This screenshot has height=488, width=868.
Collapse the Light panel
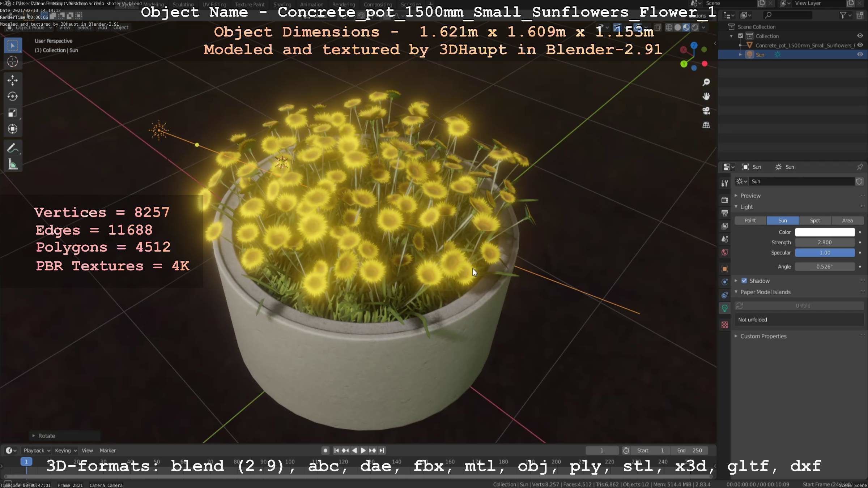tap(736, 207)
